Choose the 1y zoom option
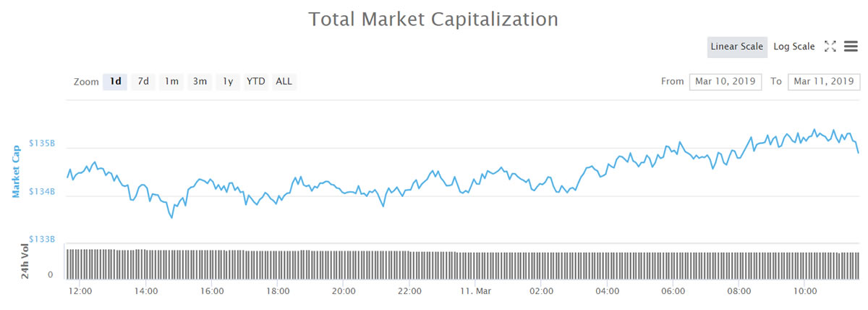Image resolution: width=868 pixels, height=310 pixels. coord(228,82)
